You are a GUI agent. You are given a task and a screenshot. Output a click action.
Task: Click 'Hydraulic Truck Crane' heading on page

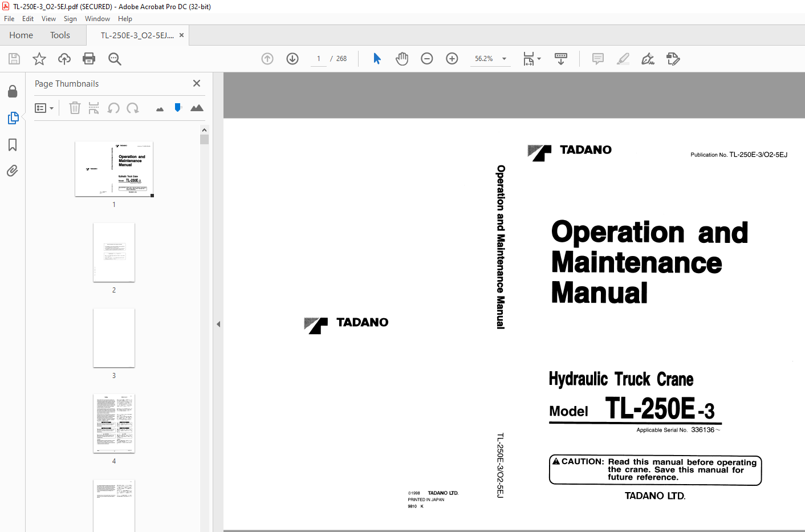[621, 379]
